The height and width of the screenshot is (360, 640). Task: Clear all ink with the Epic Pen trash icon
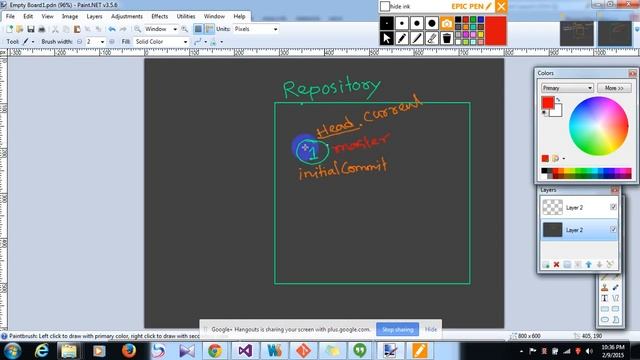pyautogui.click(x=447, y=38)
